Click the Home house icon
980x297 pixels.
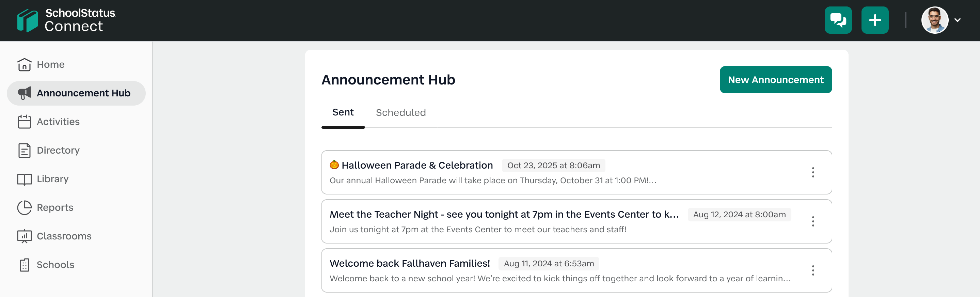point(25,65)
